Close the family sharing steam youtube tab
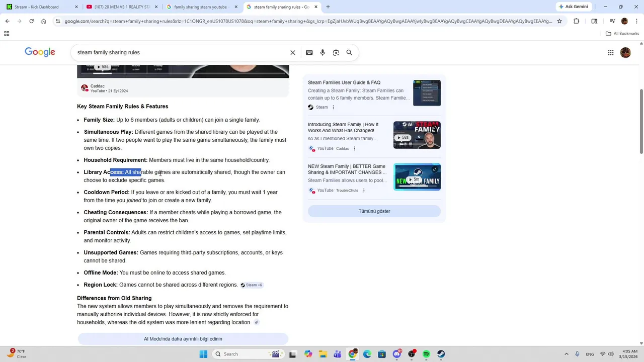The height and width of the screenshot is (362, 644). [x=236, y=7]
